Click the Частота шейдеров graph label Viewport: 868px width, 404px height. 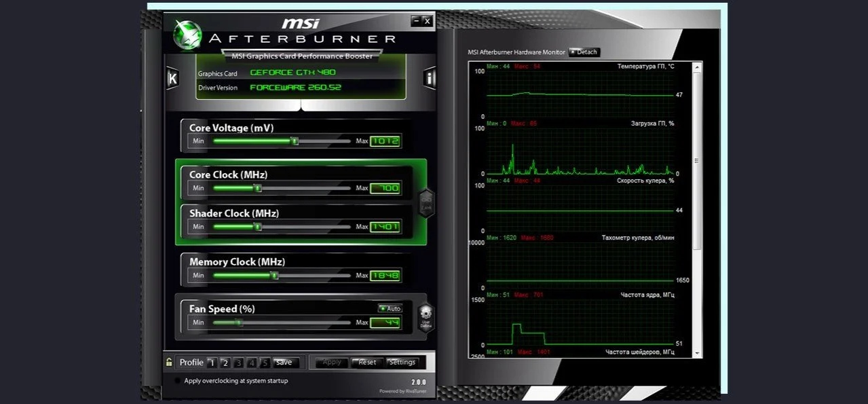pos(640,352)
